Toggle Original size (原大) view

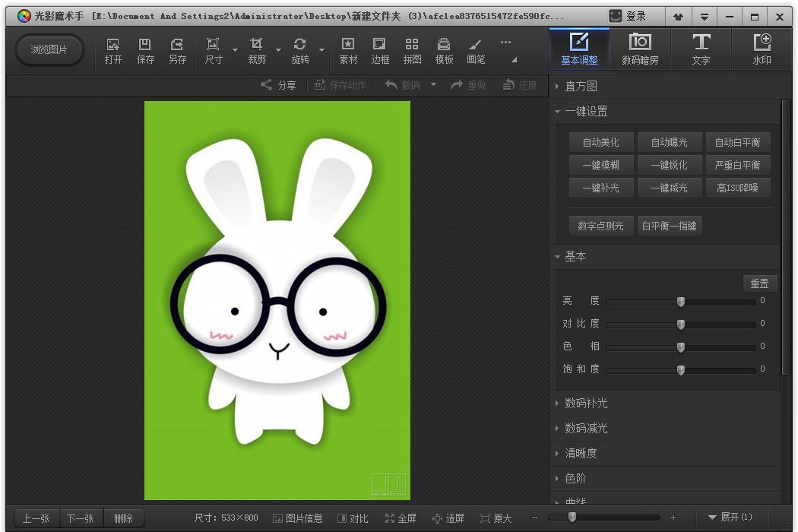[x=496, y=518]
